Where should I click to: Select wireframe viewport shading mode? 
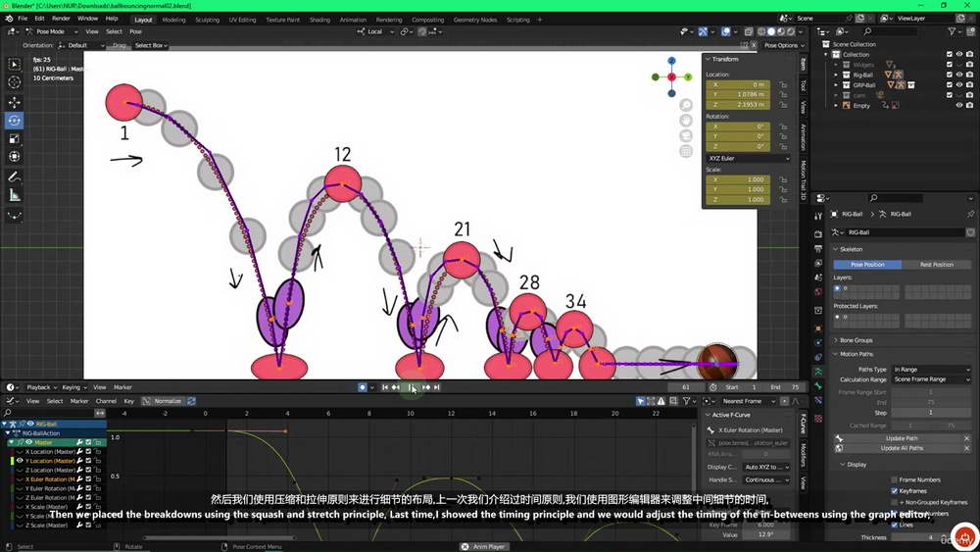[x=761, y=31]
